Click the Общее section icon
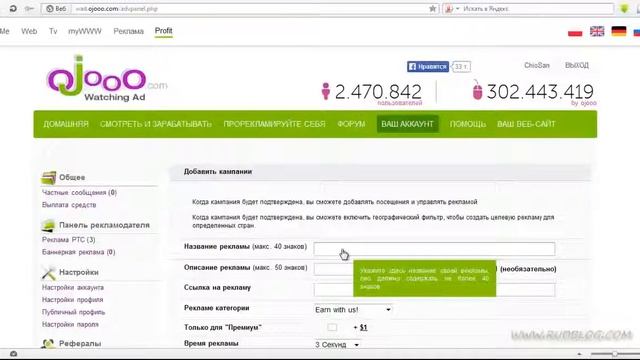The image size is (640, 360). point(48,178)
